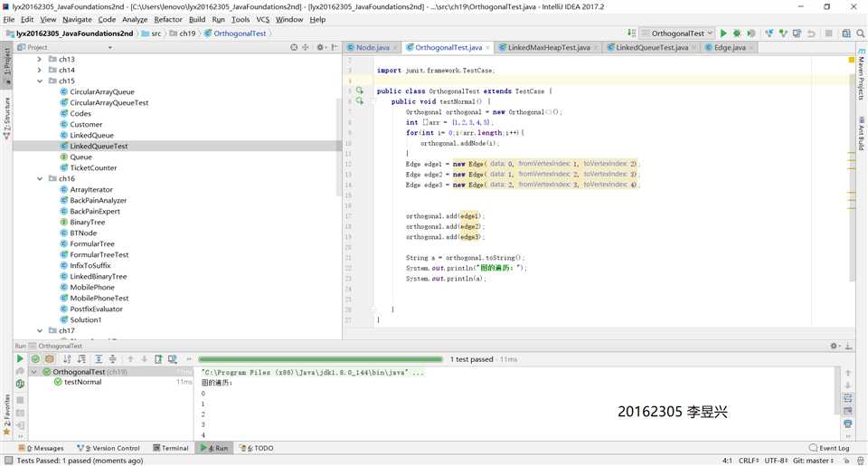Click the gear icon in Project panel header
Image resolution: width=868 pixels, height=466 pixels.
click(320, 47)
